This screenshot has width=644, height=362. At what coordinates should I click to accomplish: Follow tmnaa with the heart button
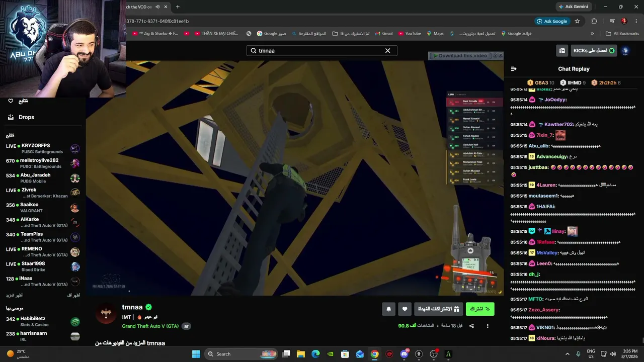click(x=405, y=309)
